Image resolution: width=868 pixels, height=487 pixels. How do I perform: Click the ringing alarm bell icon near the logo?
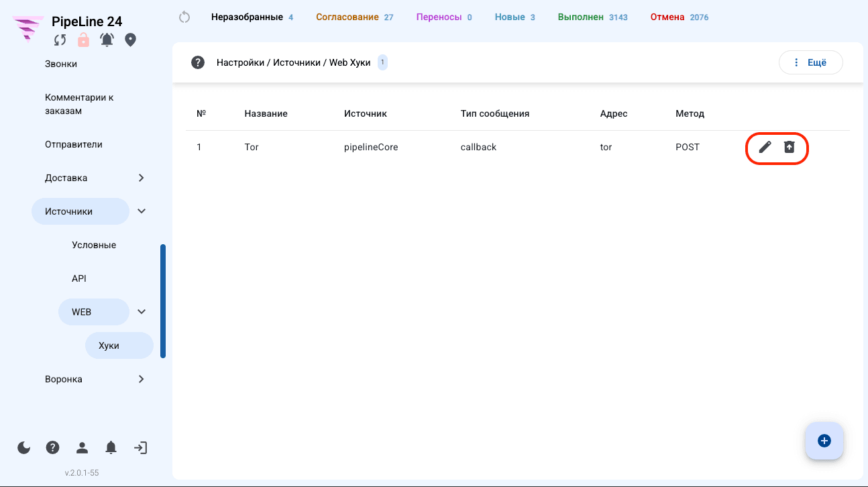[x=107, y=40]
